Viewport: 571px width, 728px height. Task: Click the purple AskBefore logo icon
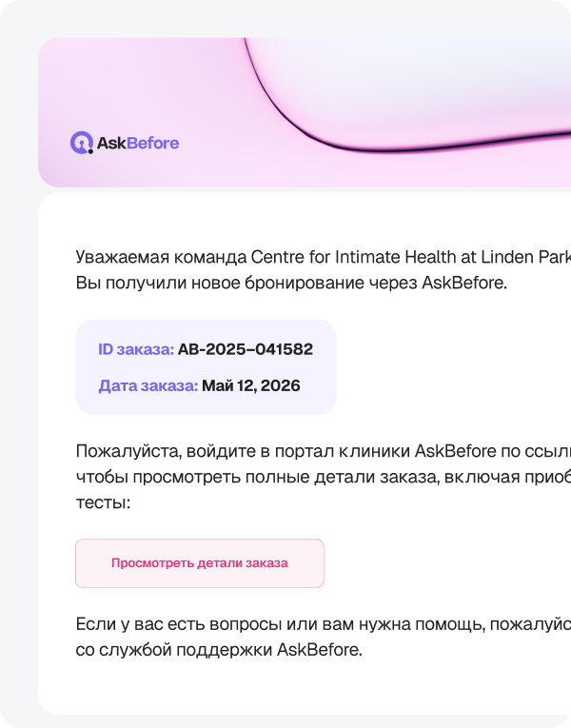pyautogui.click(x=82, y=143)
